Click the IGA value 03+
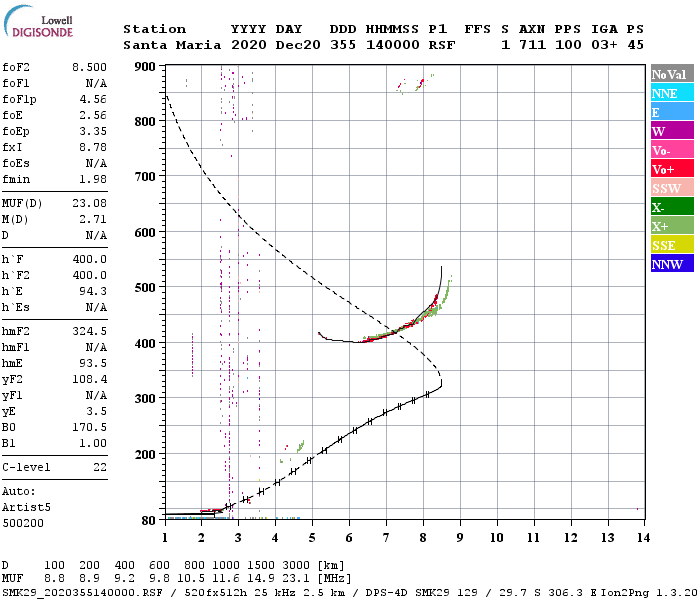The width and height of the screenshot is (700, 600). pyautogui.click(x=604, y=45)
